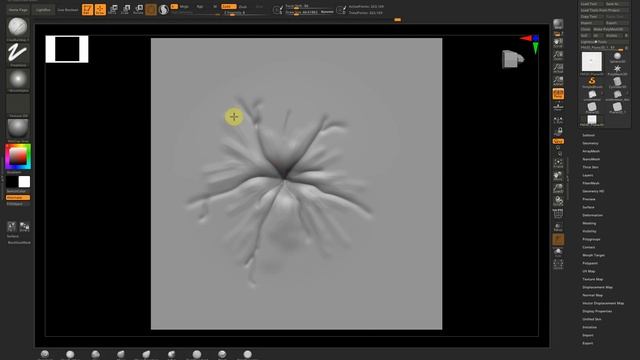Click the AAHalf icon

point(558,81)
